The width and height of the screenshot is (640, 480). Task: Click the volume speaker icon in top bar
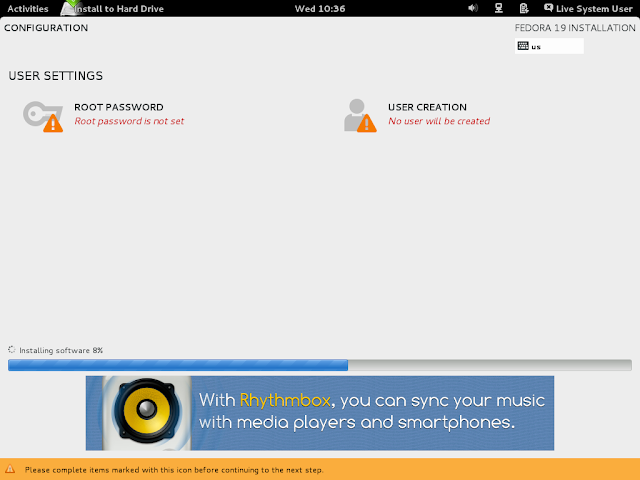pyautogui.click(x=473, y=8)
